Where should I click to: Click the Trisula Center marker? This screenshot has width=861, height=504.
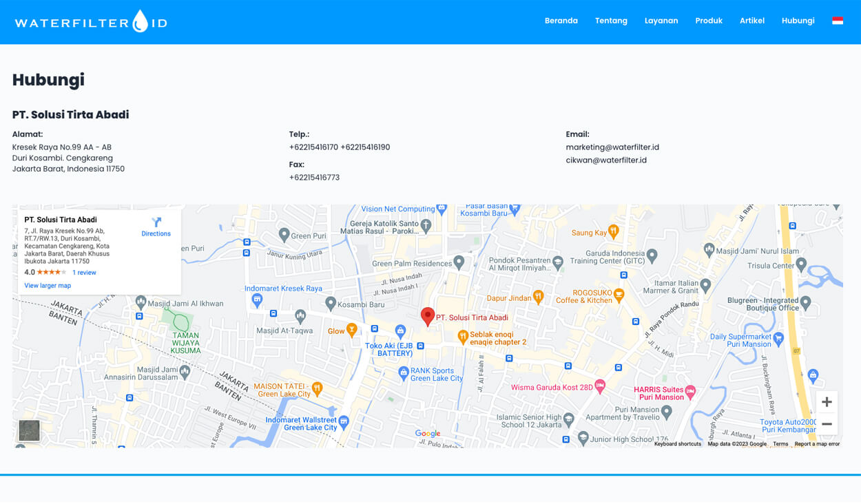(801, 264)
